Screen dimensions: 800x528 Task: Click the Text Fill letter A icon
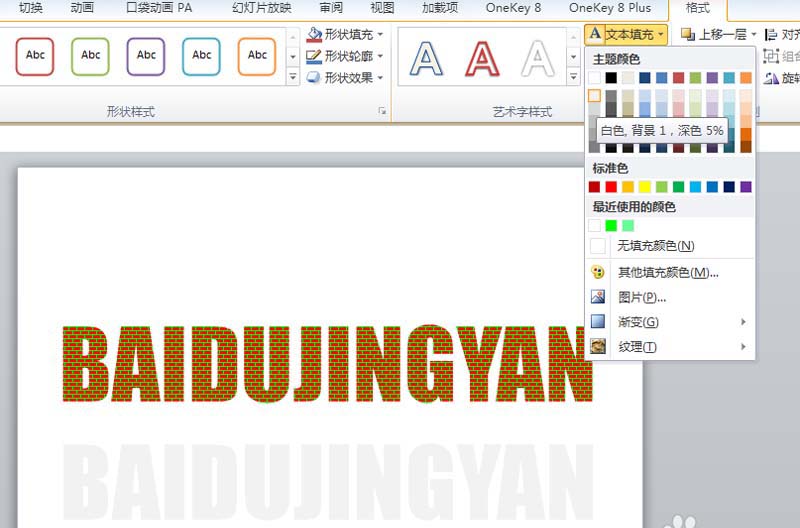(x=595, y=34)
